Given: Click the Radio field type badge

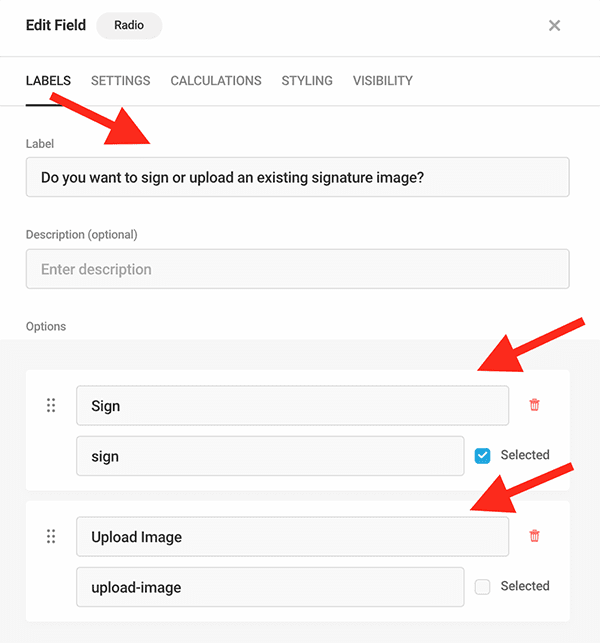Looking at the screenshot, I should [129, 25].
